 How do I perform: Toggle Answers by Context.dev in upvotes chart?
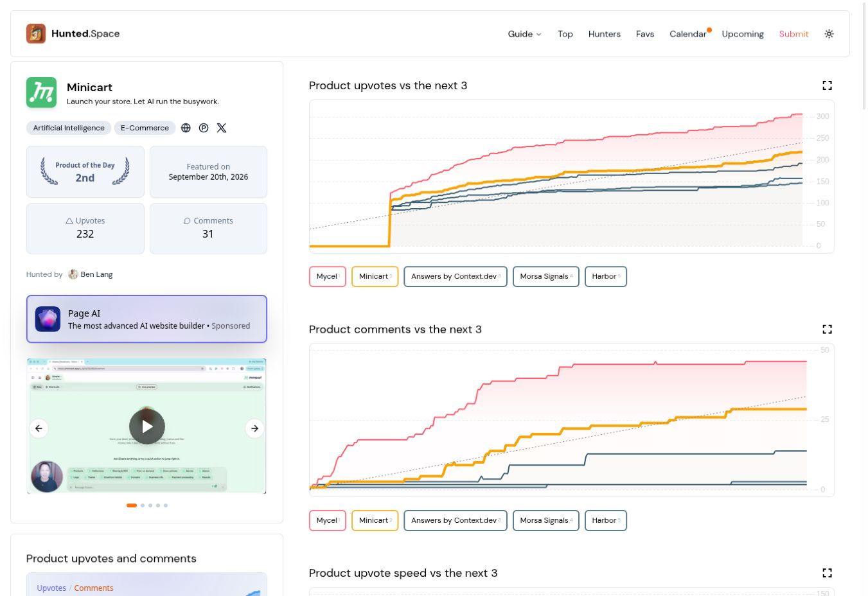[x=456, y=277]
